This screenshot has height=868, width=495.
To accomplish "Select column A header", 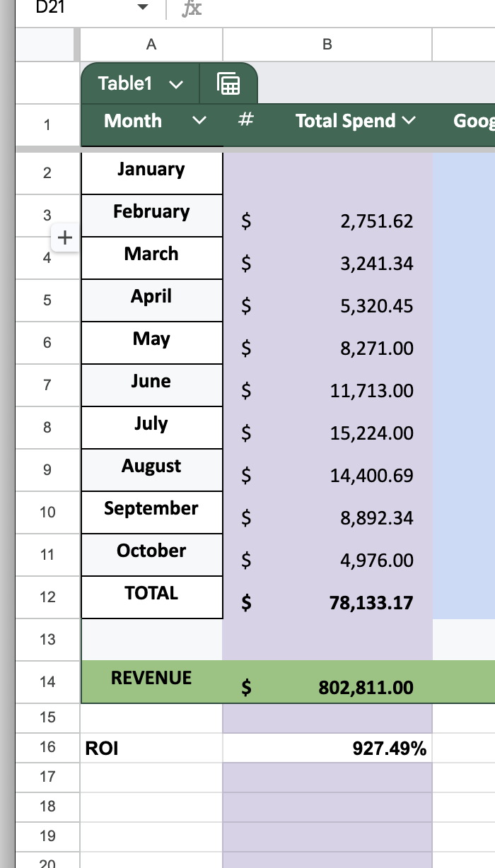I will click(x=151, y=45).
